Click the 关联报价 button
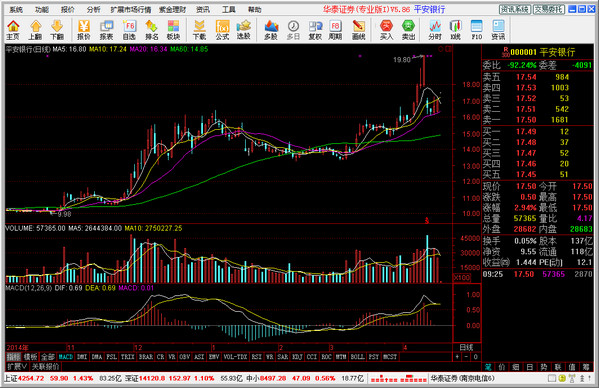This screenshot has height=388, width=599. click(45, 367)
